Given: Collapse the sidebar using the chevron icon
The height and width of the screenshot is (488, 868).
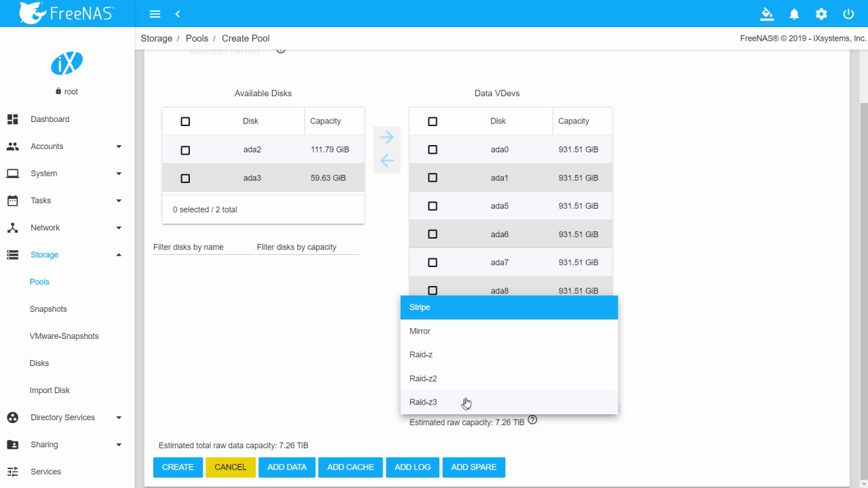Looking at the screenshot, I should pos(178,14).
